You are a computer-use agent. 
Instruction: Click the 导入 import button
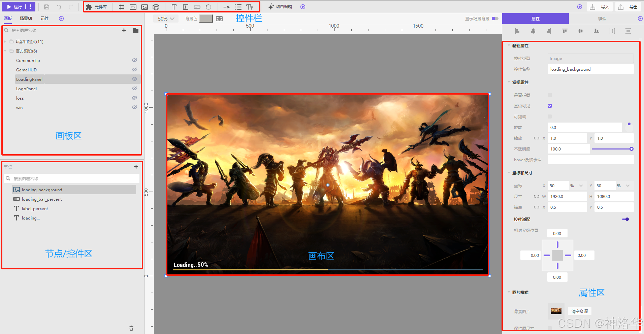coord(601,7)
